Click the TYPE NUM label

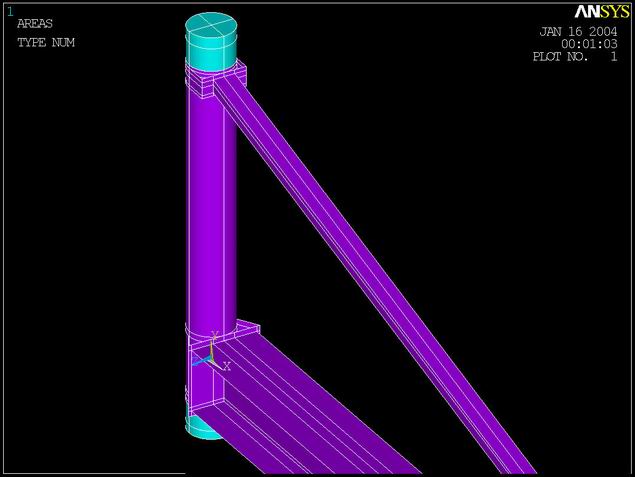tap(46, 43)
